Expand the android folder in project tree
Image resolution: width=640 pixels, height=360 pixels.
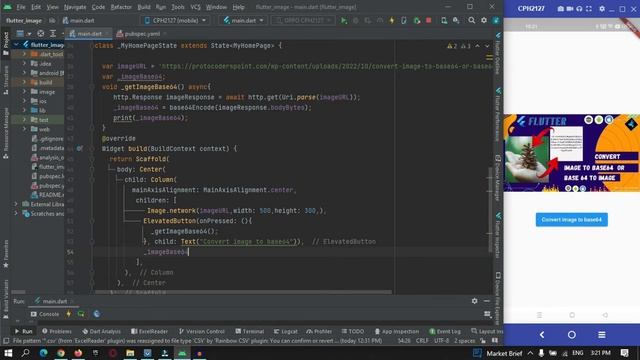tap(24, 73)
